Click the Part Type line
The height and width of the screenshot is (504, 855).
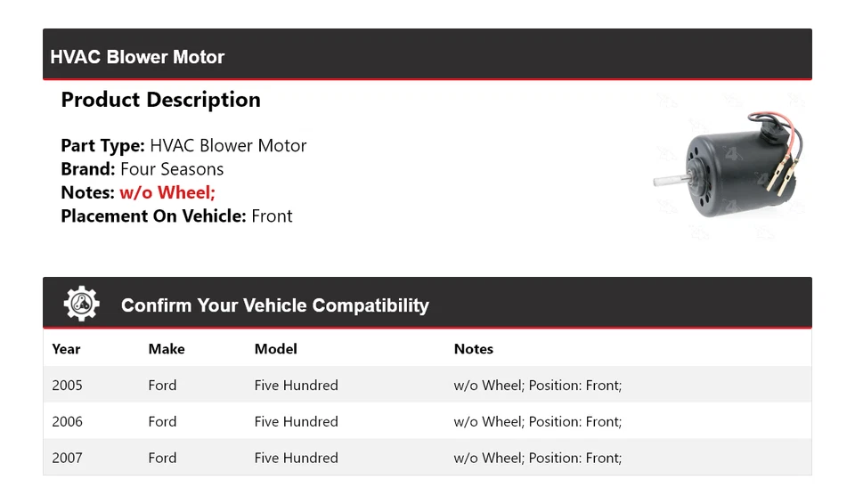(183, 146)
